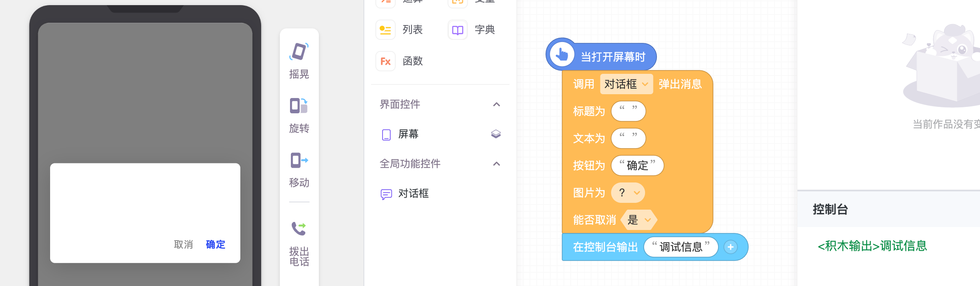Select the 在控制台输出 block label
980x286 pixels.
pos(605,247)
